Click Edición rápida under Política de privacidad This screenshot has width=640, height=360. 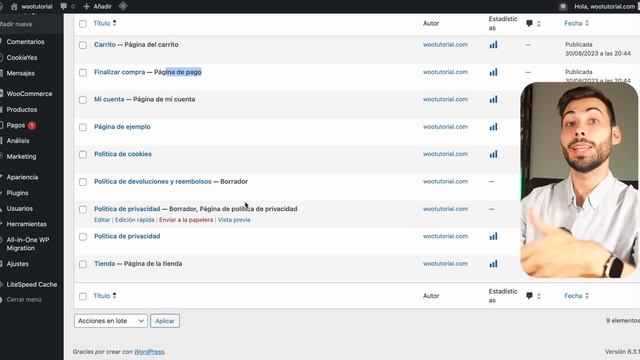[x=134, y=220]
